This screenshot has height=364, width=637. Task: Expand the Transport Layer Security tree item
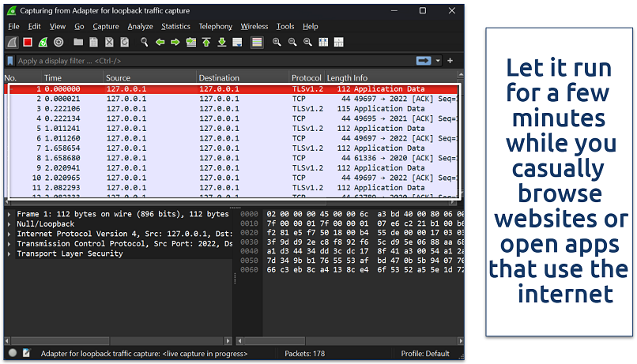(9, 253)
